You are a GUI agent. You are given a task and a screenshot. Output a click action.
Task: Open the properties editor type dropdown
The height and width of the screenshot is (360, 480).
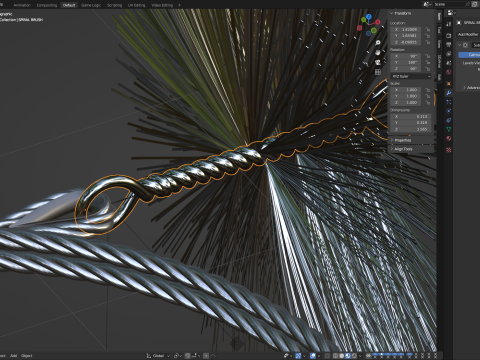tap(451, 13)
